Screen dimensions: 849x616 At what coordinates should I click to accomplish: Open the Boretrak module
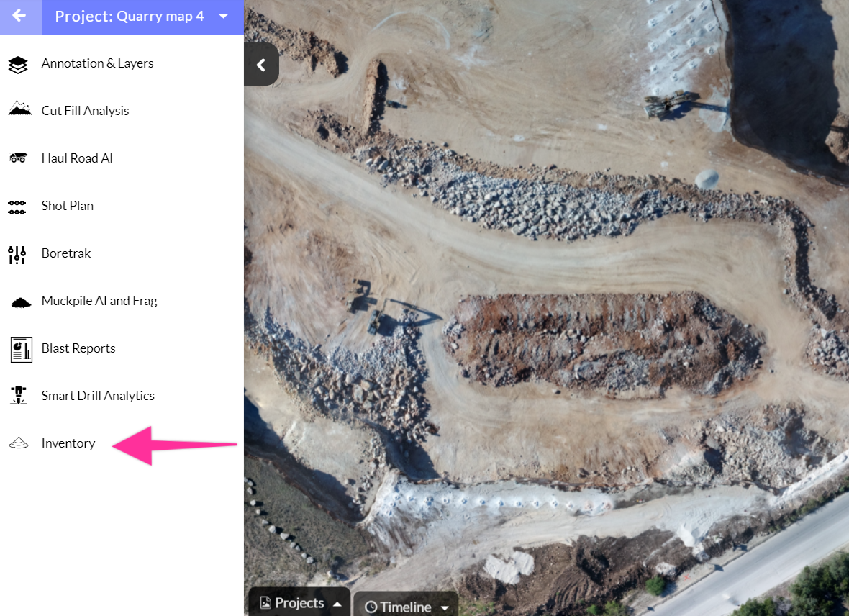tap(66, 253)
